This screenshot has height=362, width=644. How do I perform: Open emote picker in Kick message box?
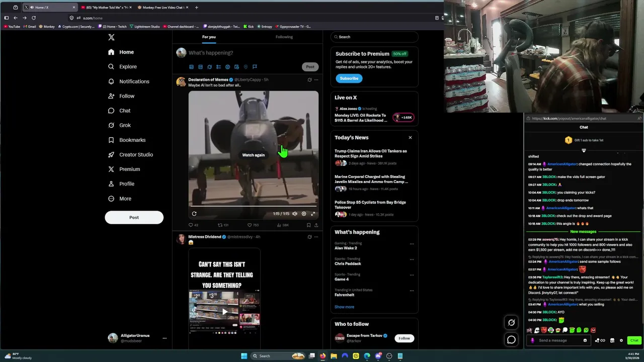click(585, 340)
